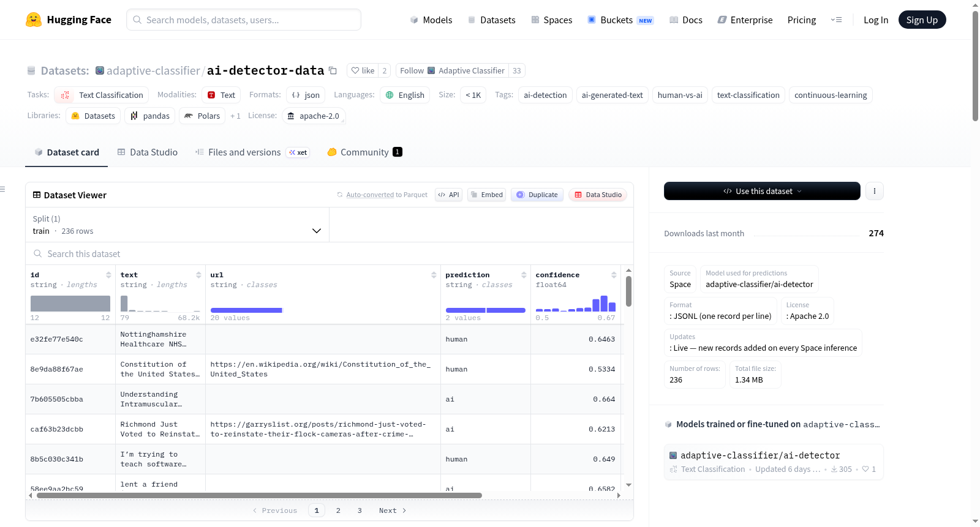Sort the prediction column
This screenshot has width=980, height=527.
tap(524, 275)
